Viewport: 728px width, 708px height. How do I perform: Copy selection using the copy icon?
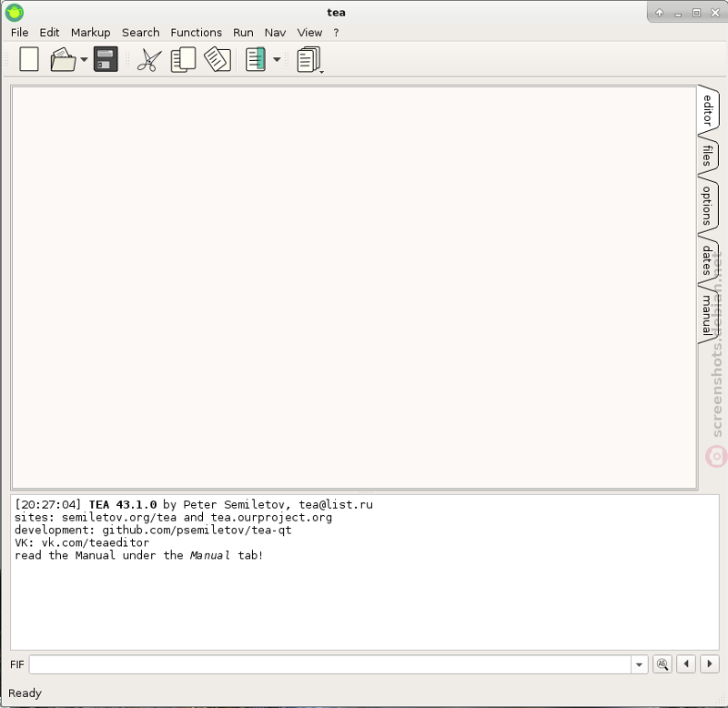click(184, 59)
